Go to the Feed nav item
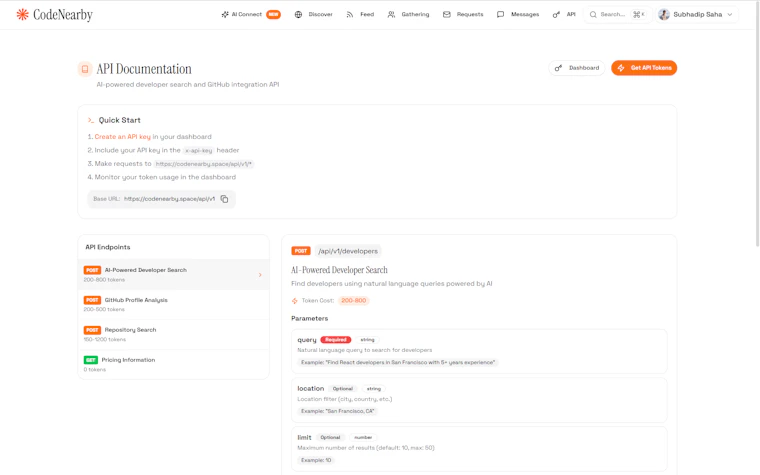The height and width of the screenshot is (475, 760). [361, 15]
